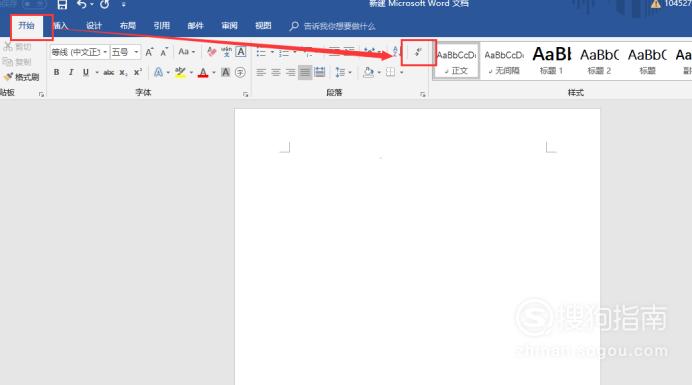Image resolution: width=692 pixels, height=385 pixels.
Task: Clear all formatting with eraser icon
Action: (x=211, y=52)
